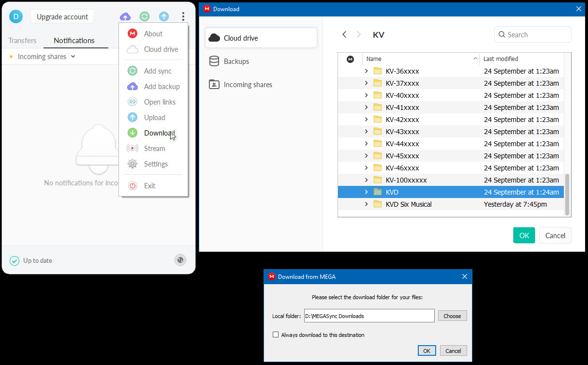Screen dimensions: 588x365
Task: Click the Local folder path input field
Action: tap(369, 316)
